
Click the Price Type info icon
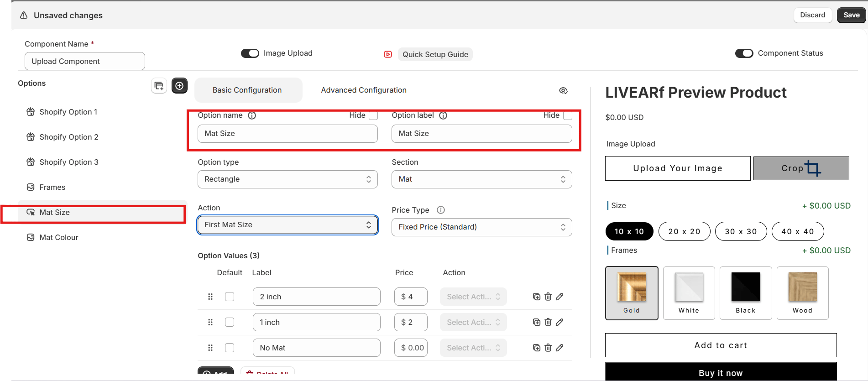coord(441,210)
